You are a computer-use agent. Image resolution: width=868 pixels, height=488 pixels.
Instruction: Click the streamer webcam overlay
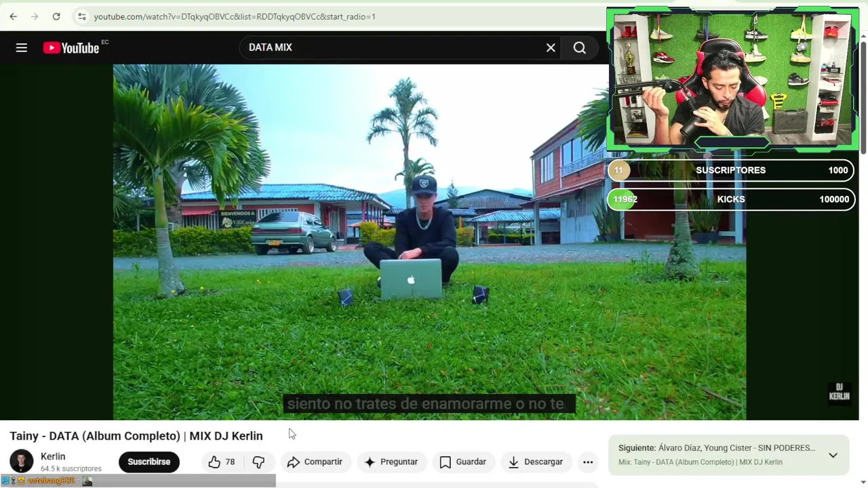(x=732, y=79)
